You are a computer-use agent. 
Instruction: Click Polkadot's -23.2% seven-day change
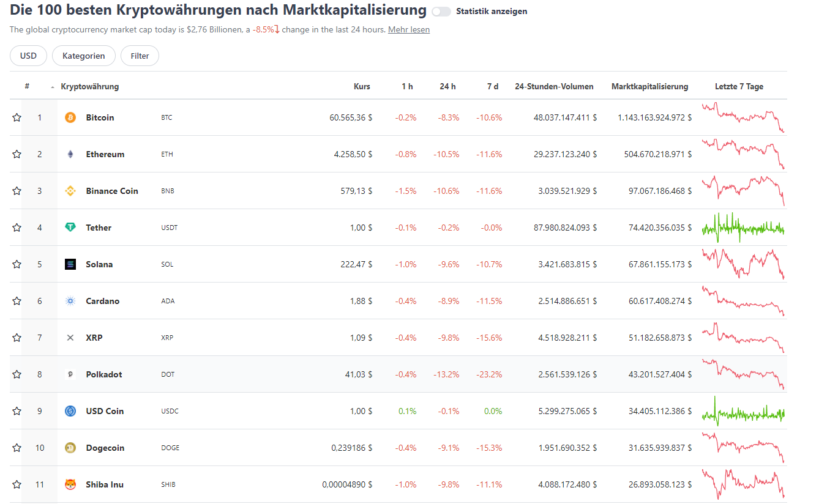pyautogui.click(x=489, y=374)
